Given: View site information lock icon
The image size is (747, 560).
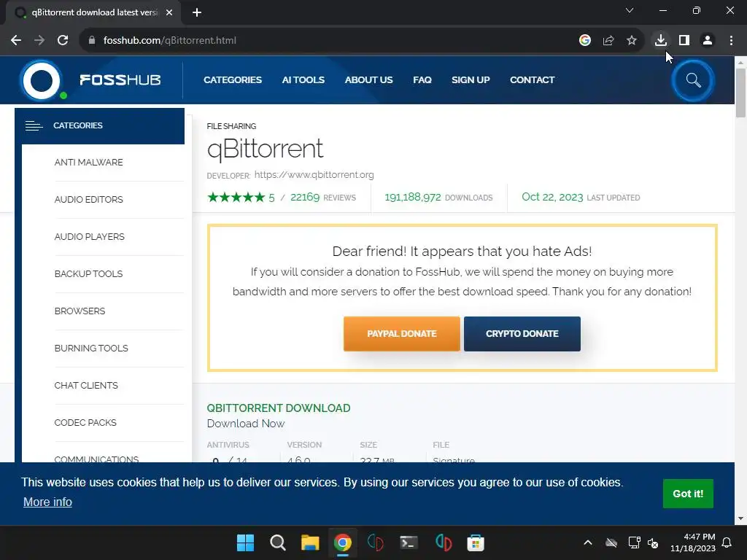Looking at the screenshot, I should tap(92, 41).
